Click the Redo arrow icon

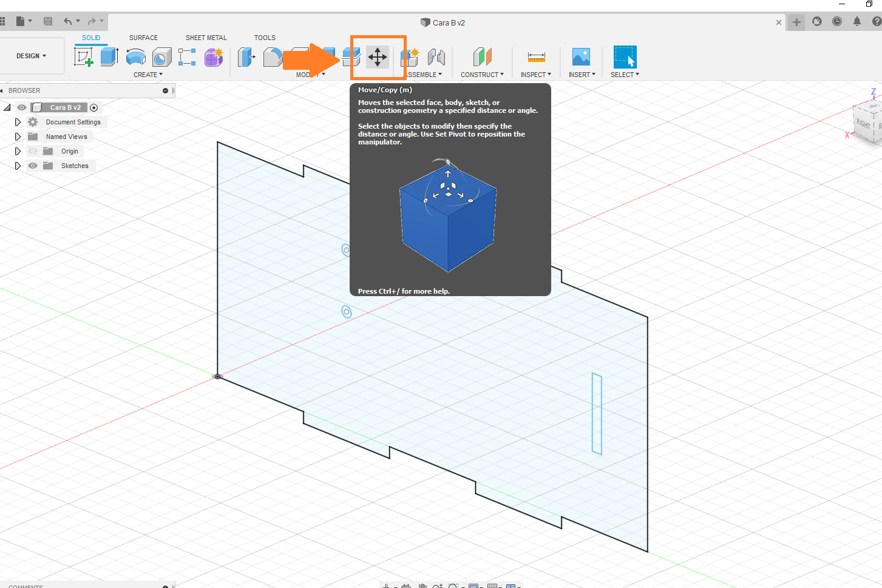92,22
